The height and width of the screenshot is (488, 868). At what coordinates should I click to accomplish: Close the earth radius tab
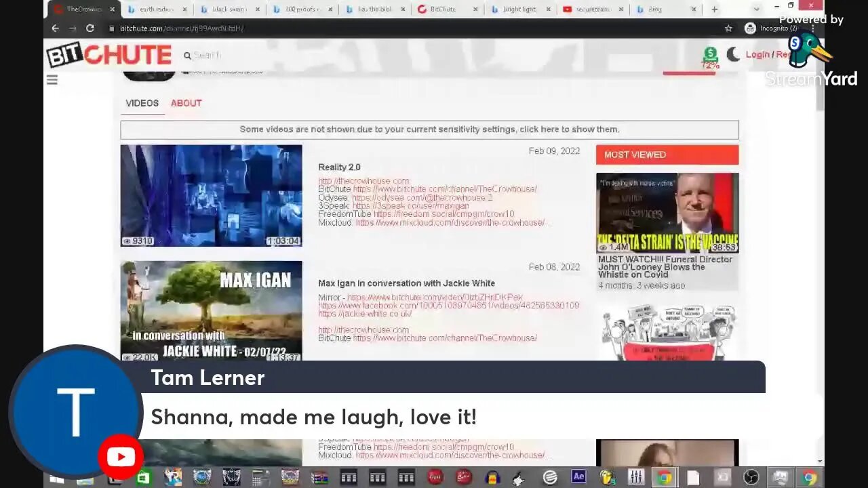coord(184,9)
